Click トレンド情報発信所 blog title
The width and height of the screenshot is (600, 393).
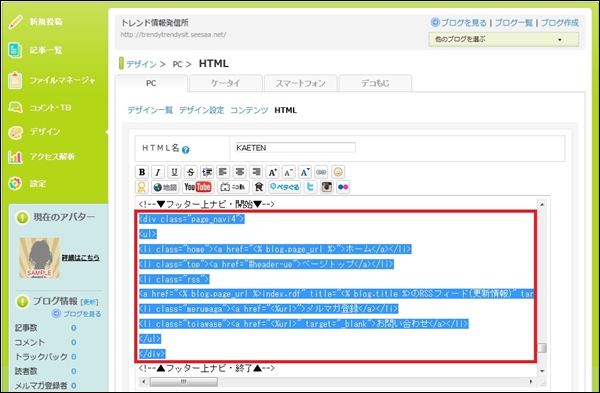[x=155, y=23]
